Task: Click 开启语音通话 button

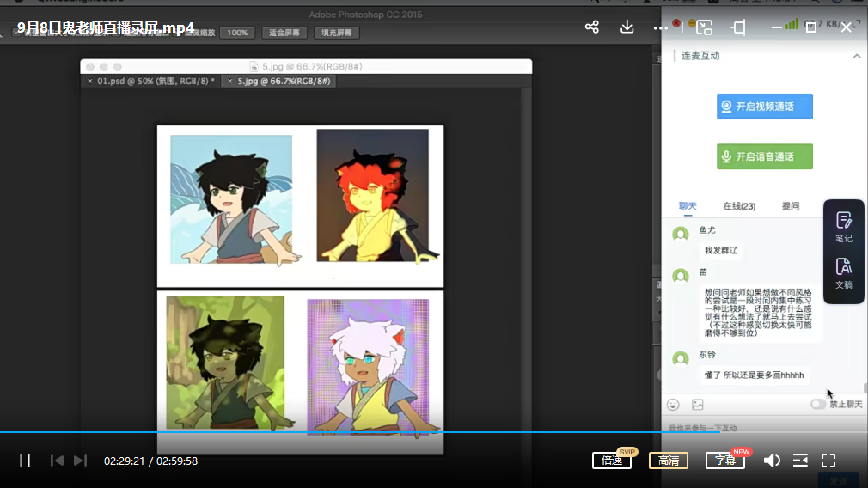Action: pos(765,156)
